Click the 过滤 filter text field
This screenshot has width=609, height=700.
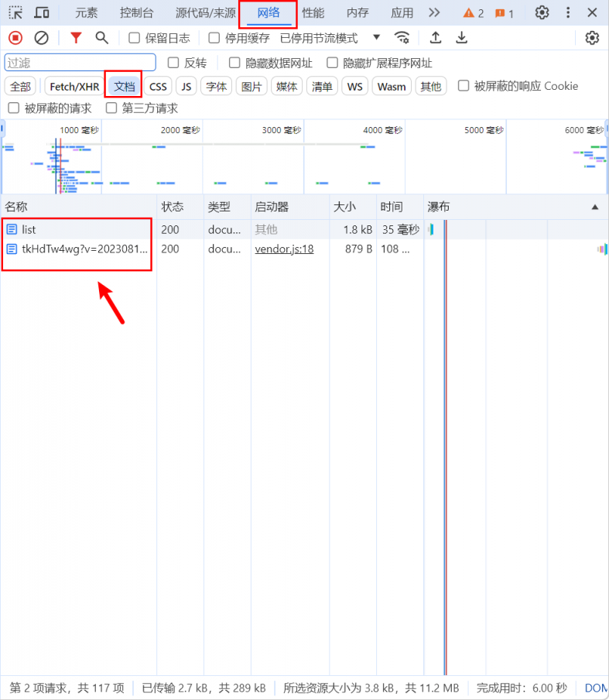(x=80, y=63)
